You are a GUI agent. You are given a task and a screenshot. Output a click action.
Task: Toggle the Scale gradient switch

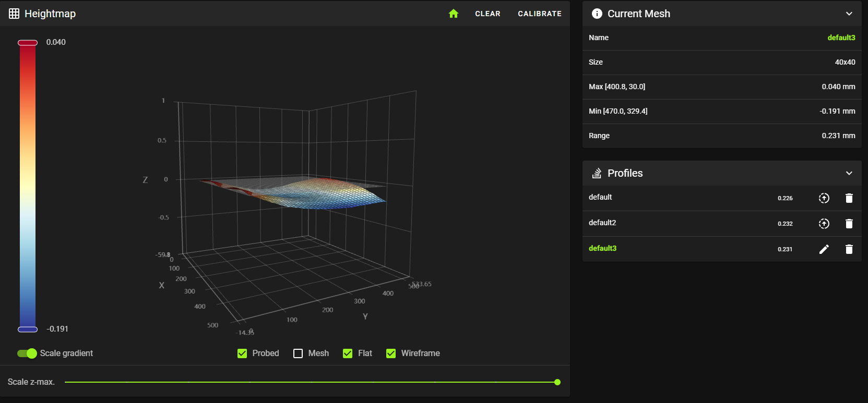tap(27, 353)
